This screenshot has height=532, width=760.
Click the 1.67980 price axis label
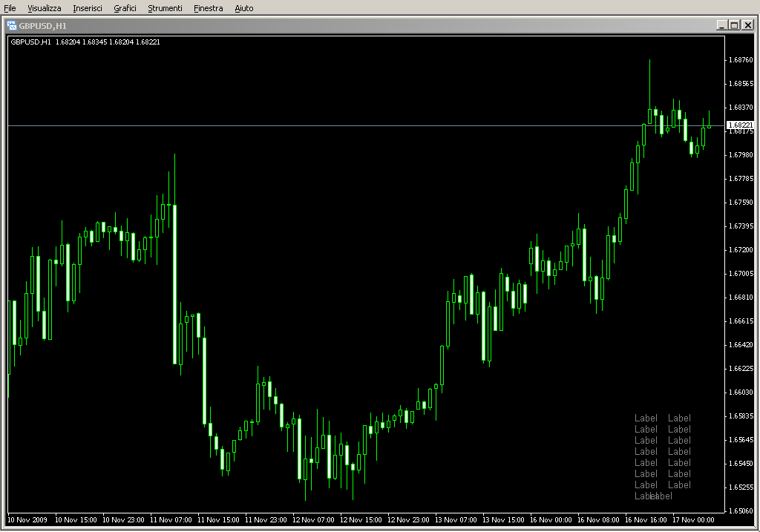tap(741, 155)
